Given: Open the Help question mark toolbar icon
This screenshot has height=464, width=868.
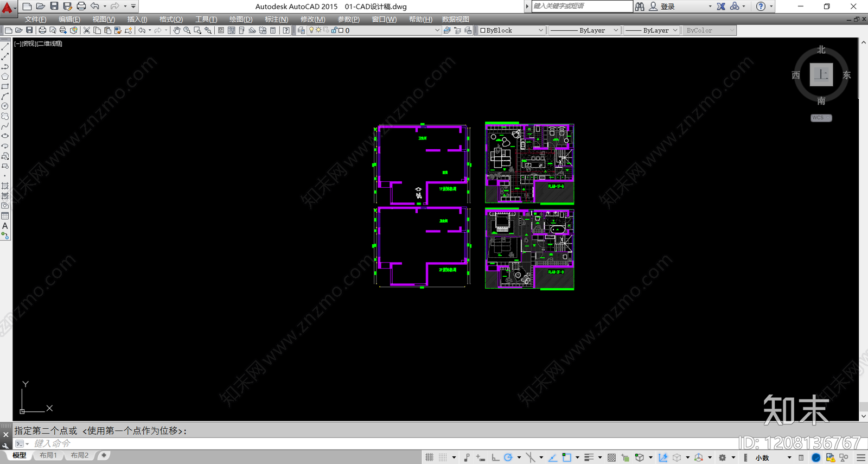Looking at the screenshot, I should point(286,30).
